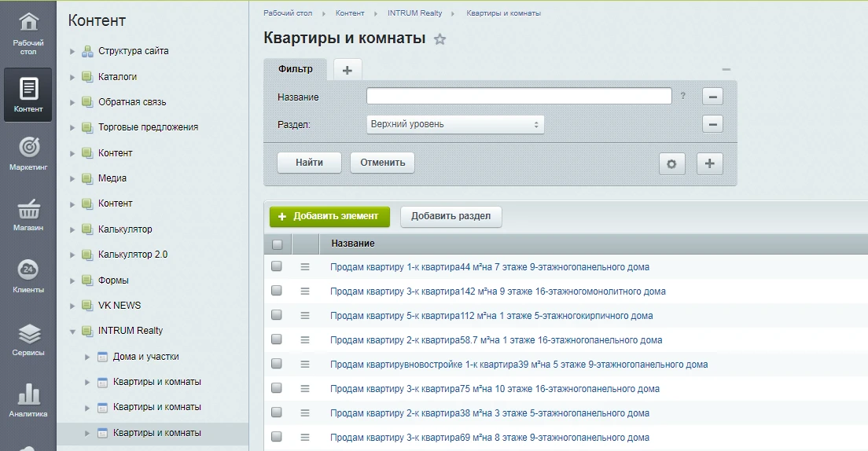Expand Структура сайта tree node

[72, 51]
